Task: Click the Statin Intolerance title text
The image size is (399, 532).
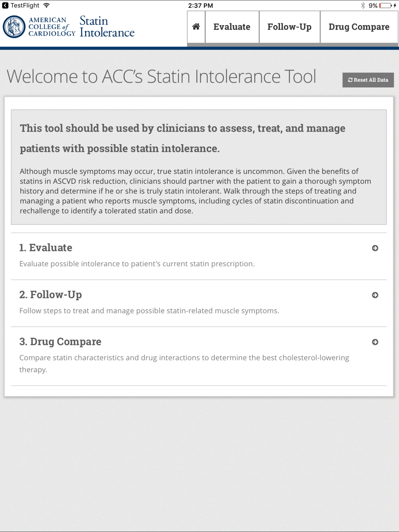Action: coord(107,27)
